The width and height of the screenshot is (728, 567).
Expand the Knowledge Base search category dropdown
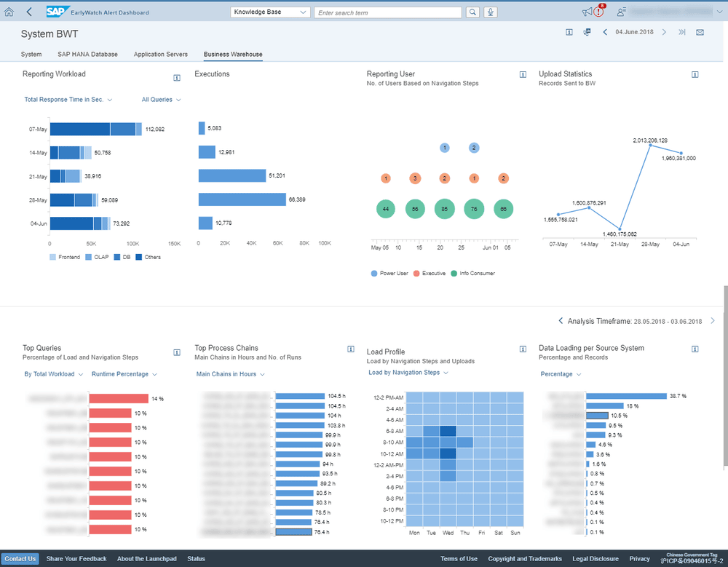269,12
